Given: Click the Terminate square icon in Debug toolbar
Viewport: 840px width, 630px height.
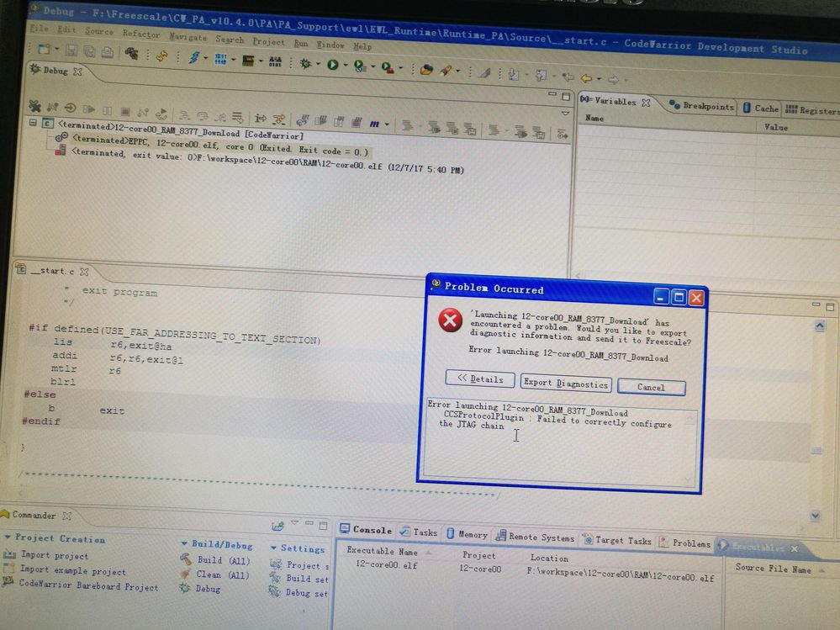Looking at the screenshot, I should point(125,111).
